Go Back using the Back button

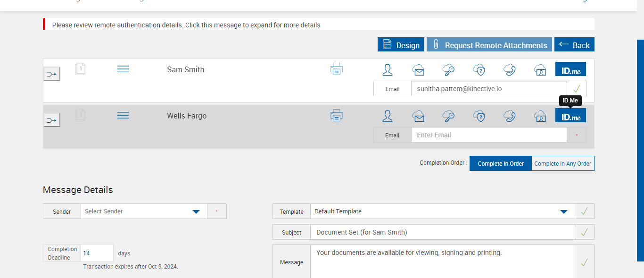click(574, 45)
